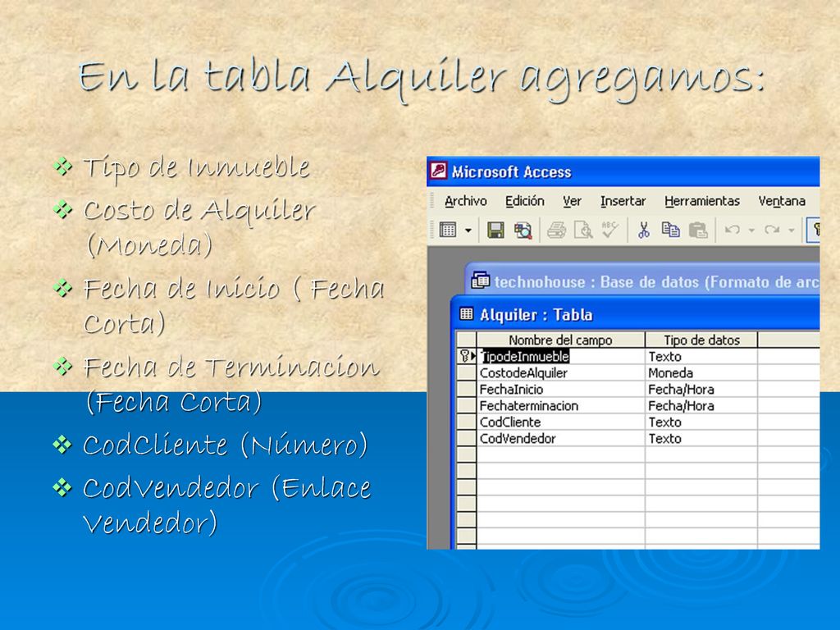Click the Print toolbar icon
The height and width of the screenshot is (630, 840).
(x=557, y=231)
